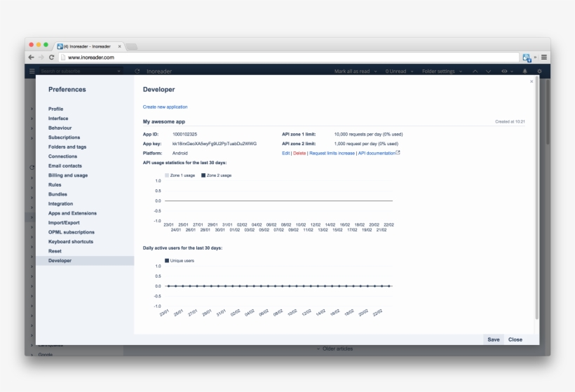575x392 pixels.
Task: Go to previous article with up arrow
Action: [x=475, y=71]
